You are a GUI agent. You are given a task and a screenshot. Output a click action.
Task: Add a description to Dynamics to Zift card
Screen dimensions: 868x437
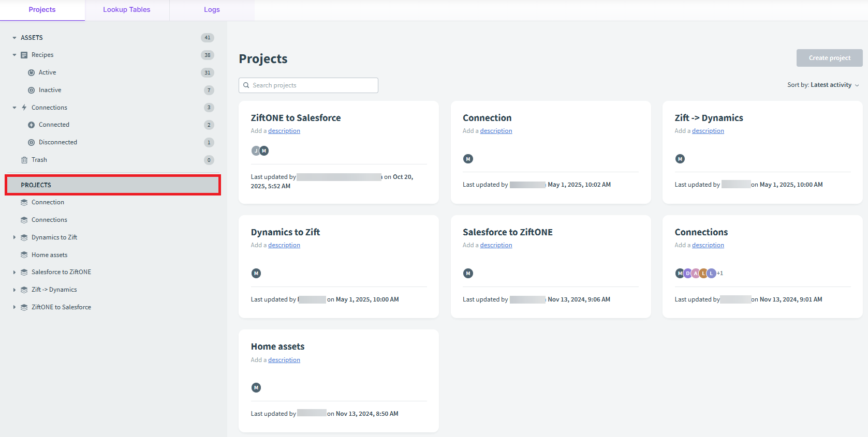[x=284, y=245]
